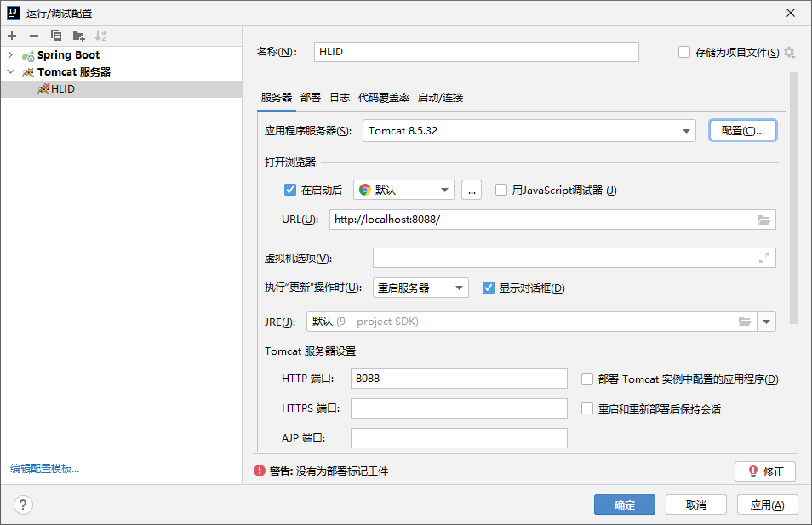Add a new run configuration
This screenshot has width=812, height=525.
(12, 36)
